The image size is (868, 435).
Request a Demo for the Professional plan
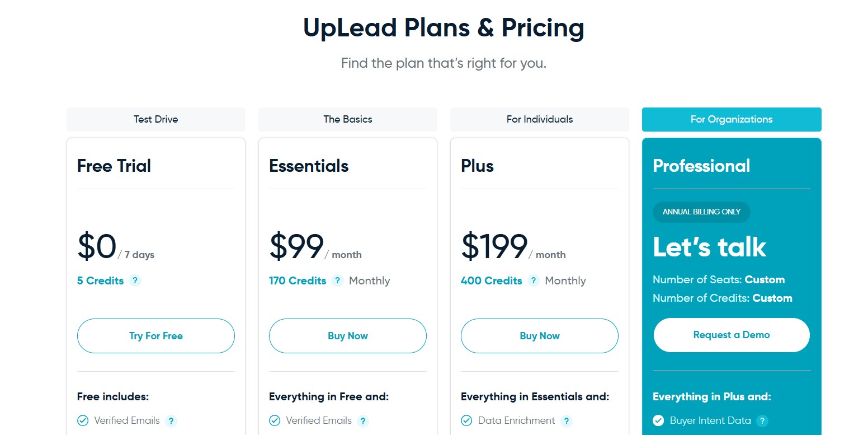(731, 334)
